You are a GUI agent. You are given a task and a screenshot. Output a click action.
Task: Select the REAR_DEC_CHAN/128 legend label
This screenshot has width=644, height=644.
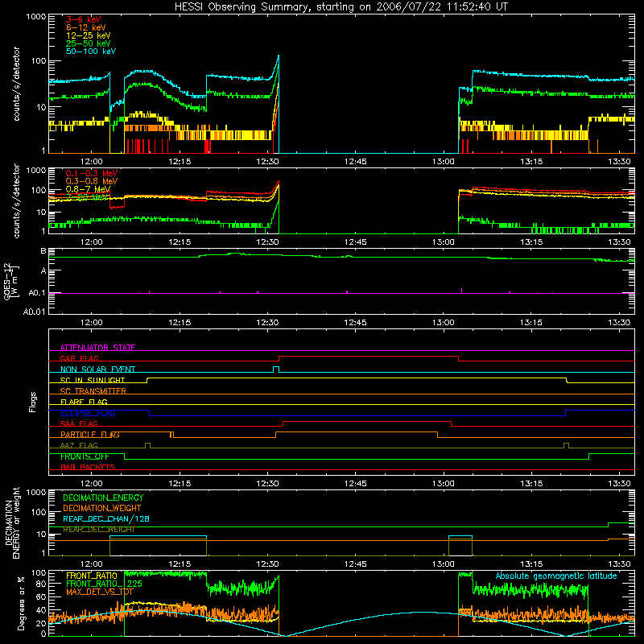[x=106, y=518]
